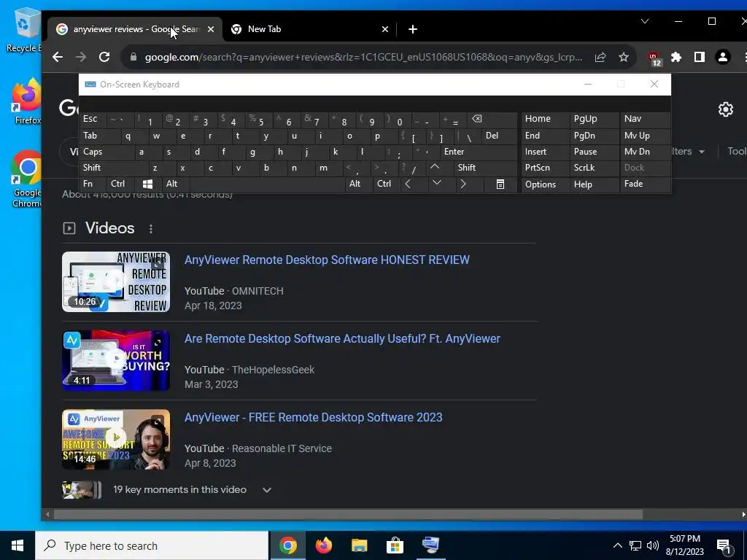The width and height of the screenshot is (747, 560).
Task: Open On-Screen Keyboard Options
Action: tap(545, 184)
